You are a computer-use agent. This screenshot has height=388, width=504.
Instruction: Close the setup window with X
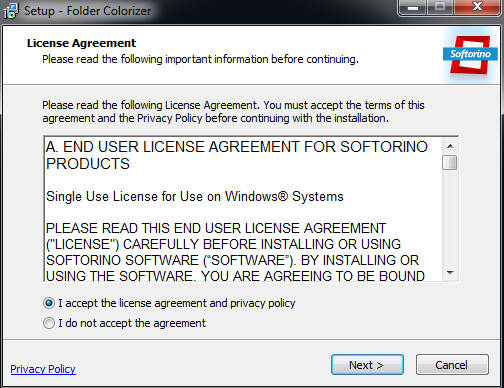click(477, 8)
